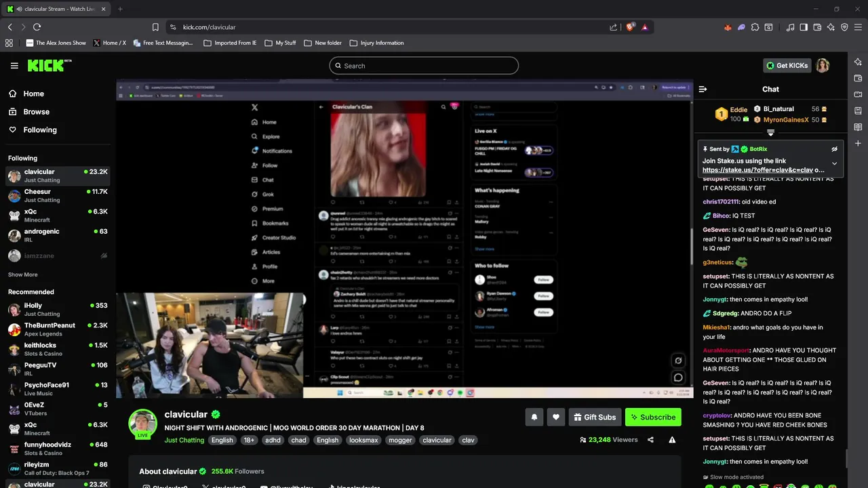Open Home / X bookmark

click(109, 43)
